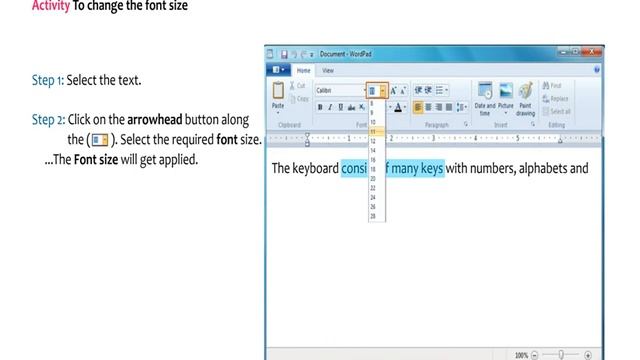
Task: Toggle Strikethrough formatting
Action: pos(351,107)
